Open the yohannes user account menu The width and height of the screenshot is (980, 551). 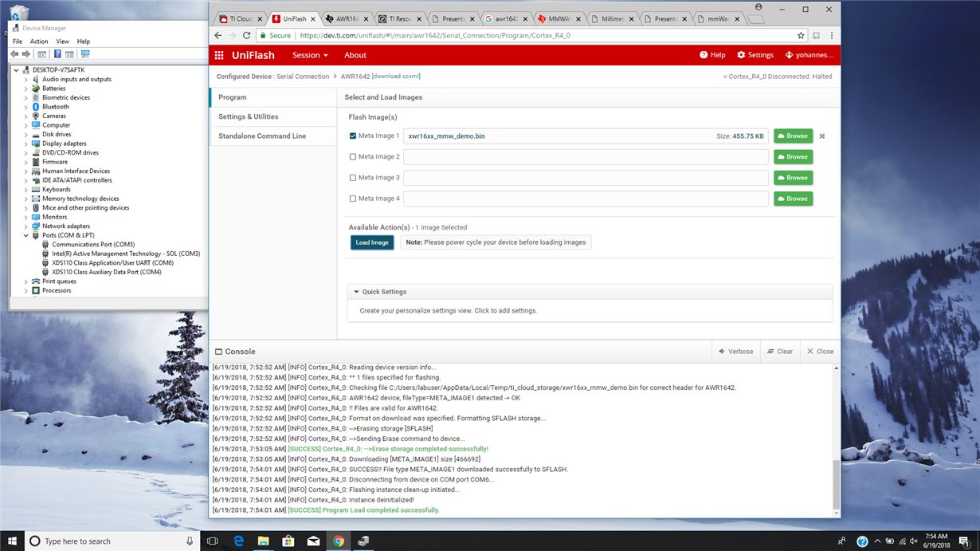click(809, 55)
